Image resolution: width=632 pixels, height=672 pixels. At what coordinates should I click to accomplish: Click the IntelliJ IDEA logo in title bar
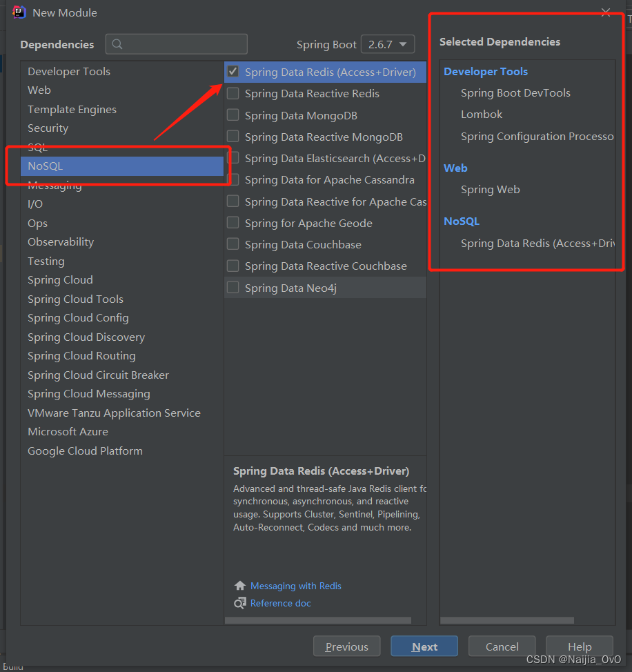tap(19, 12)
